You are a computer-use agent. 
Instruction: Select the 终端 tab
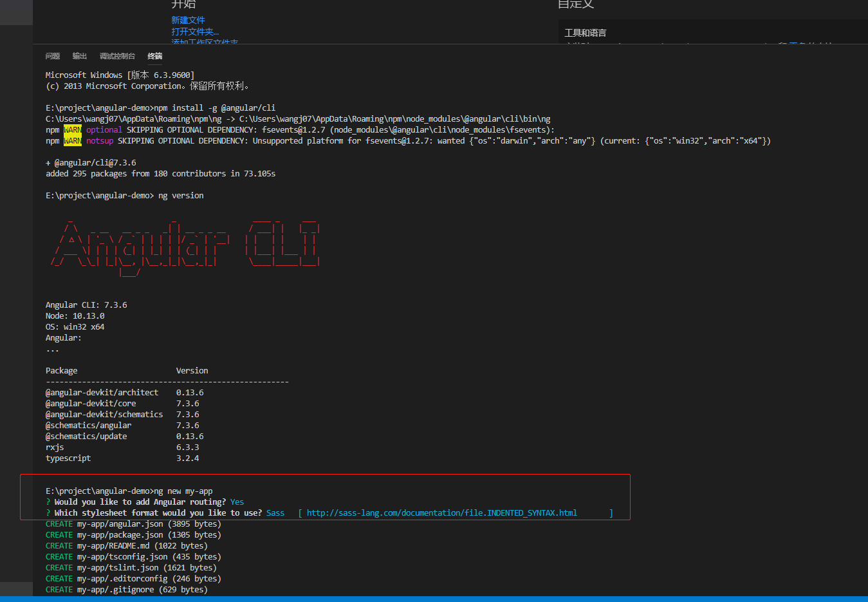pos(155,56)
